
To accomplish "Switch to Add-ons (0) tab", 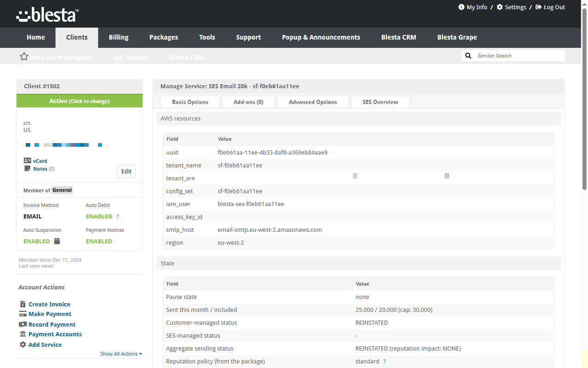I will (x=249, y=102).
